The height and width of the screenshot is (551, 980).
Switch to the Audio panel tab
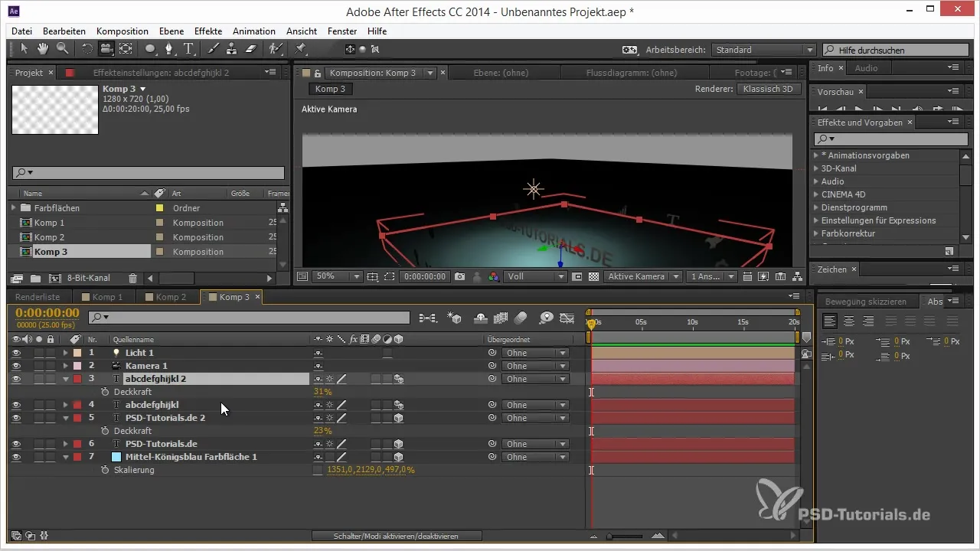[x=866, y=68]
